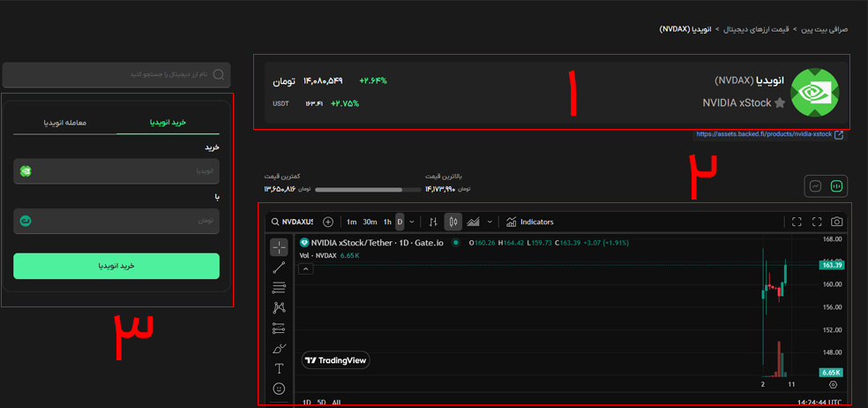Screen dimensions: 868x408
Task: Click the 163.39 current price label
Action: (830, 266)
